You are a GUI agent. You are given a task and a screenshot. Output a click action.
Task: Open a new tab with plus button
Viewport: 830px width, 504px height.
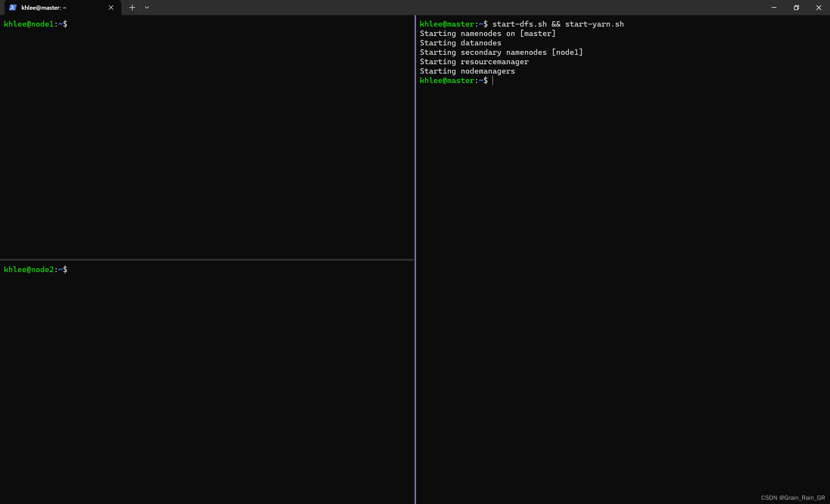[132, 7]
